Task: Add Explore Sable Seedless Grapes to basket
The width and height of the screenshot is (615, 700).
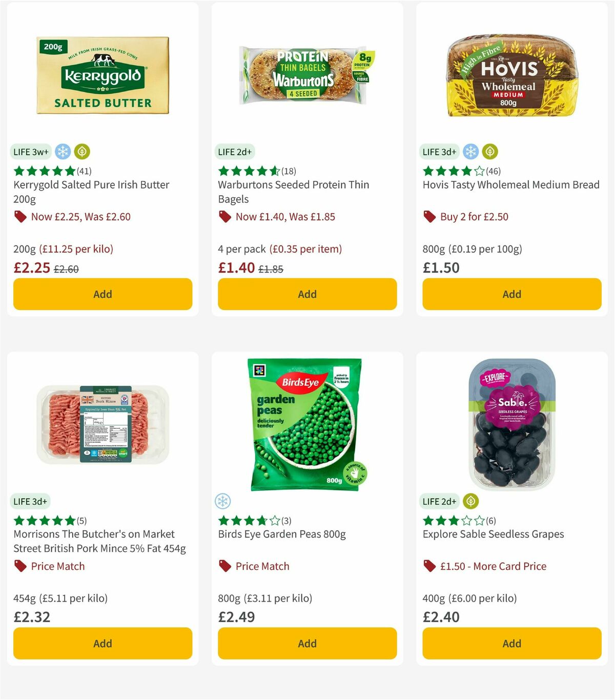Action: point(511,643)
